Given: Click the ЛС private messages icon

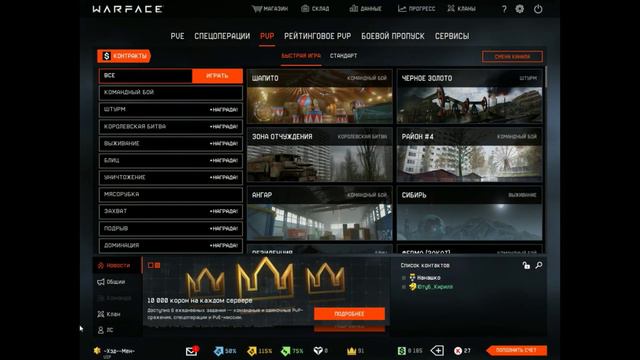Looking at the screenshot, I should (x=101, y=330).
